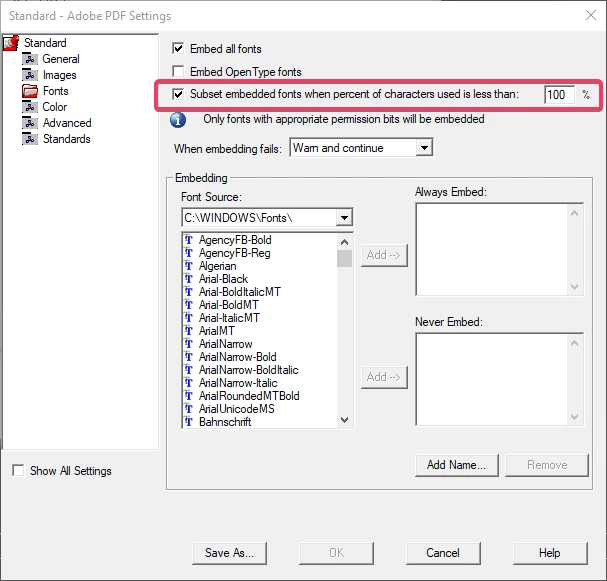The height and width of the screenshot is (581, 607).
Task: Click the font icon beside Arial-Black
Action: [189, 279]
